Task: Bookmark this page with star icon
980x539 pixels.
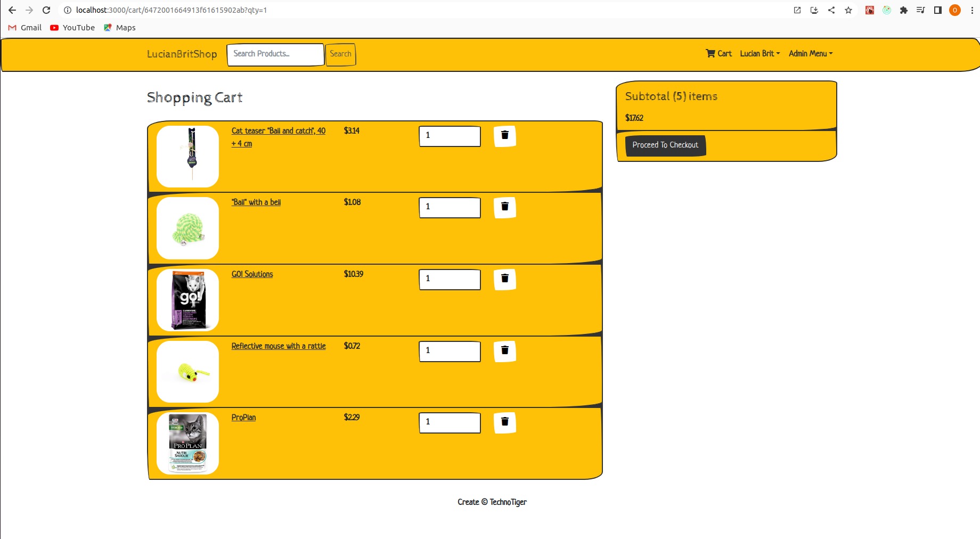Action: point(848,10)
